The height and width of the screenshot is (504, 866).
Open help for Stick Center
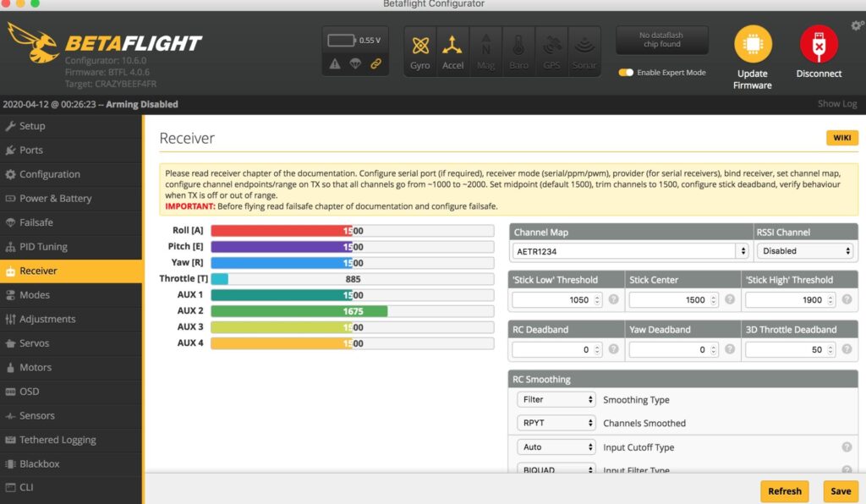pos(730,299)
